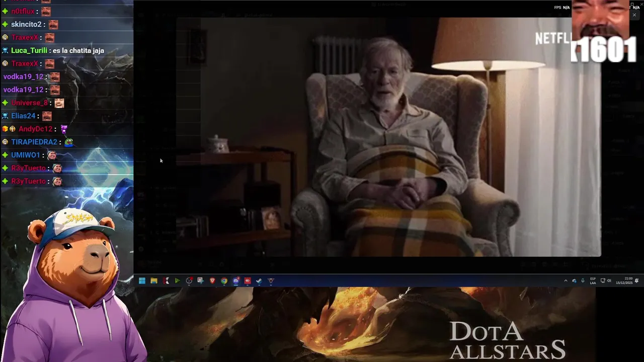This screenshot has width=644, height=362.
Task: Open the red app icon beside Discord
Action: tap(248, 281)
